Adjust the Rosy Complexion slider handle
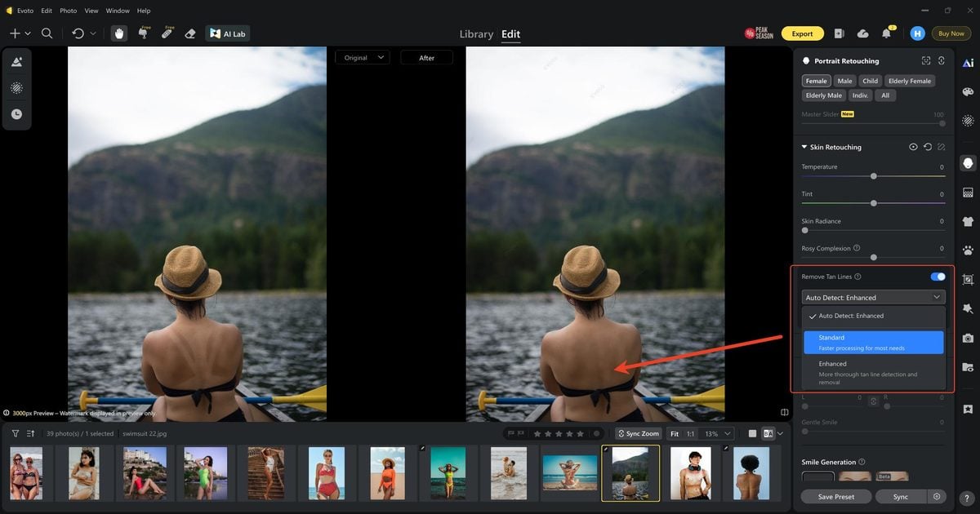The image size is (980, 514). click(874, 257)
